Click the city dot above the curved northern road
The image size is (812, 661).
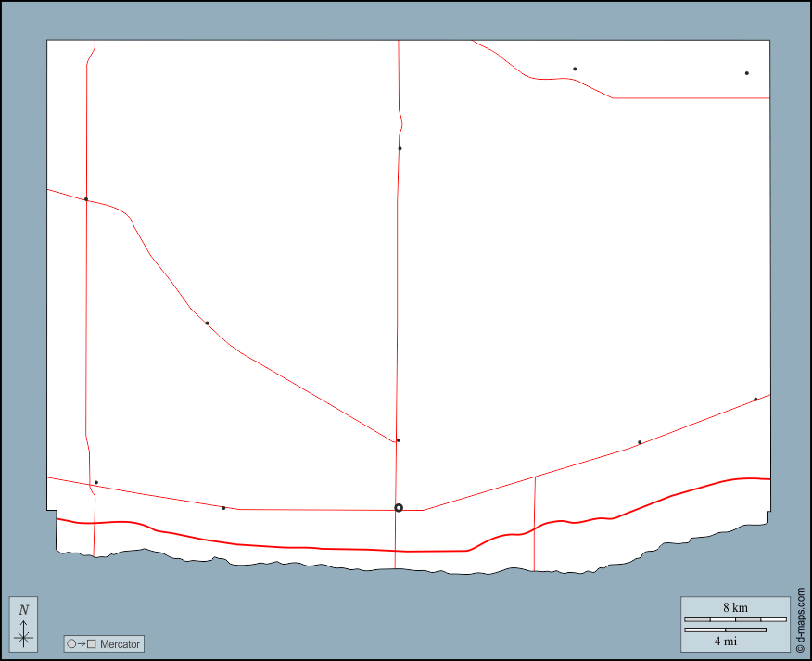click(x=575, y=69)
